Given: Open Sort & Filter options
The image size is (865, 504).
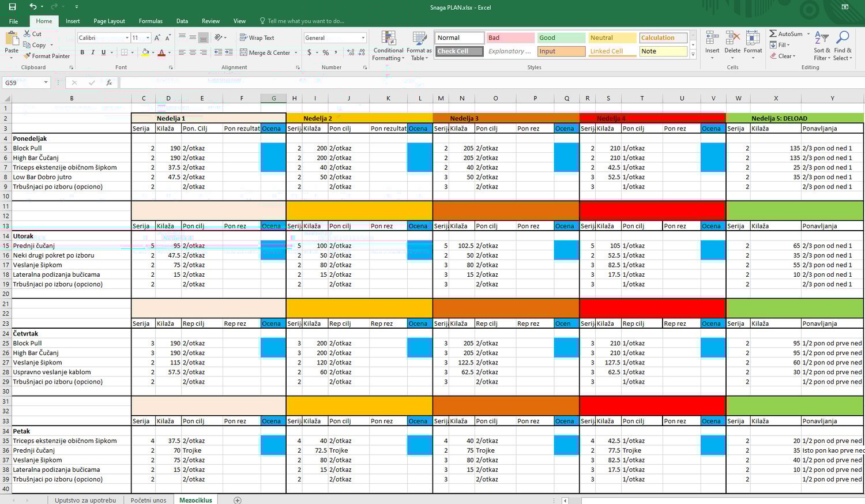Looking at the screenshot, I should click(822, 46).
